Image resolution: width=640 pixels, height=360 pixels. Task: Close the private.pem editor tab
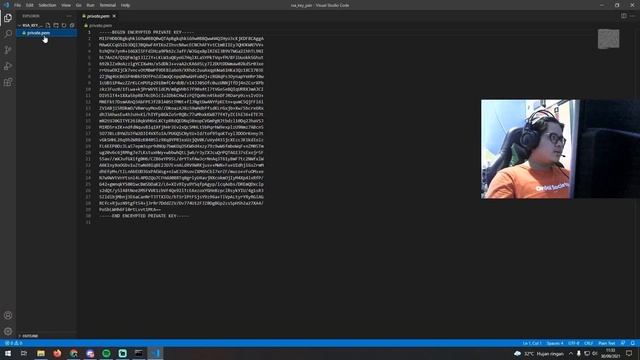(x=114, y=16)
